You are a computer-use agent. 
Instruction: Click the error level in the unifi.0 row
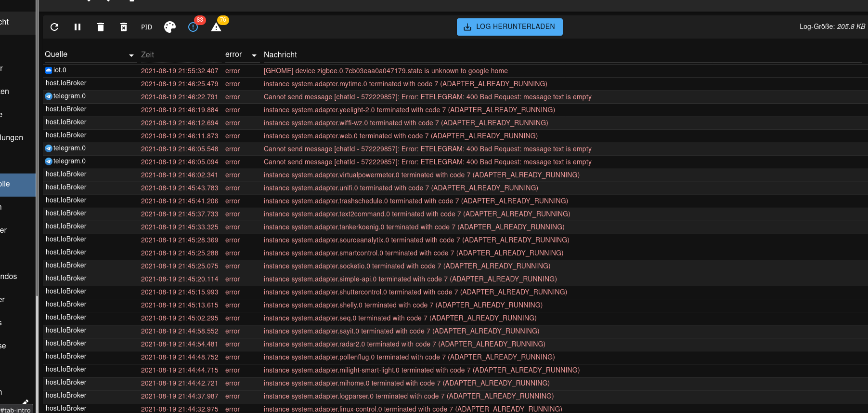[233, 188]
